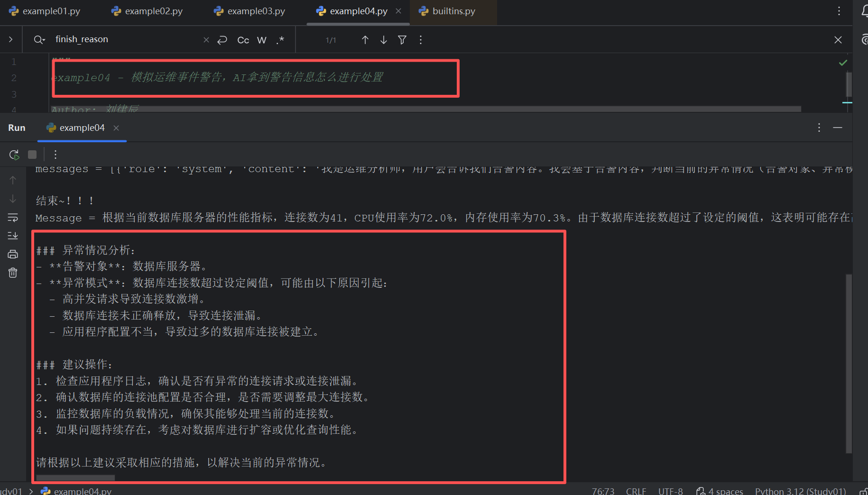Open search bar more options menu
This screenshot has height=495, width=868.
coord(421,40)
